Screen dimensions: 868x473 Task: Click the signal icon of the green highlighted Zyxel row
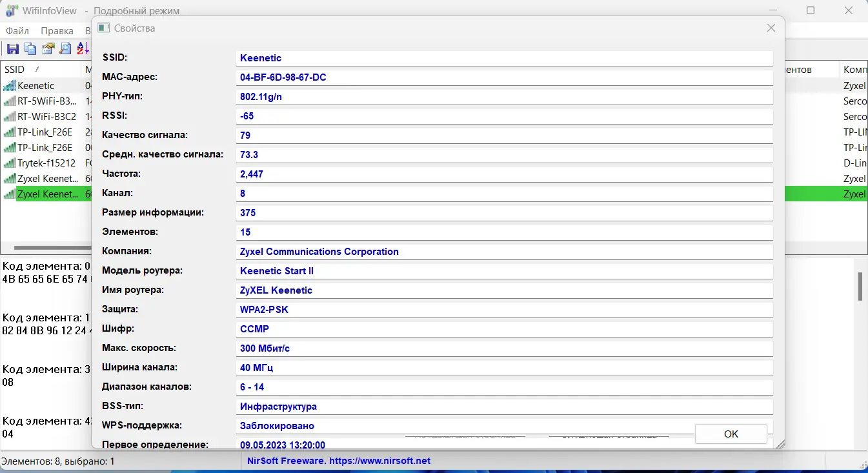coord(10,194)
